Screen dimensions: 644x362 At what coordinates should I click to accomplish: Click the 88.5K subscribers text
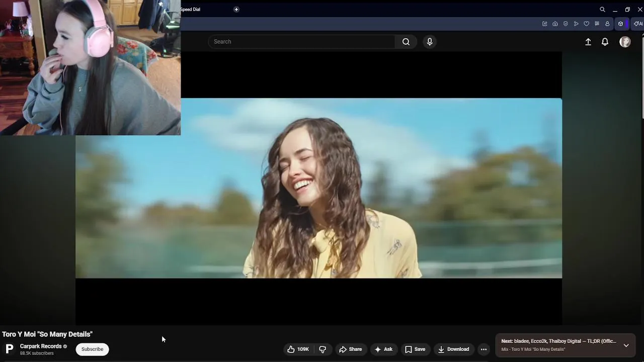point(37,353)
